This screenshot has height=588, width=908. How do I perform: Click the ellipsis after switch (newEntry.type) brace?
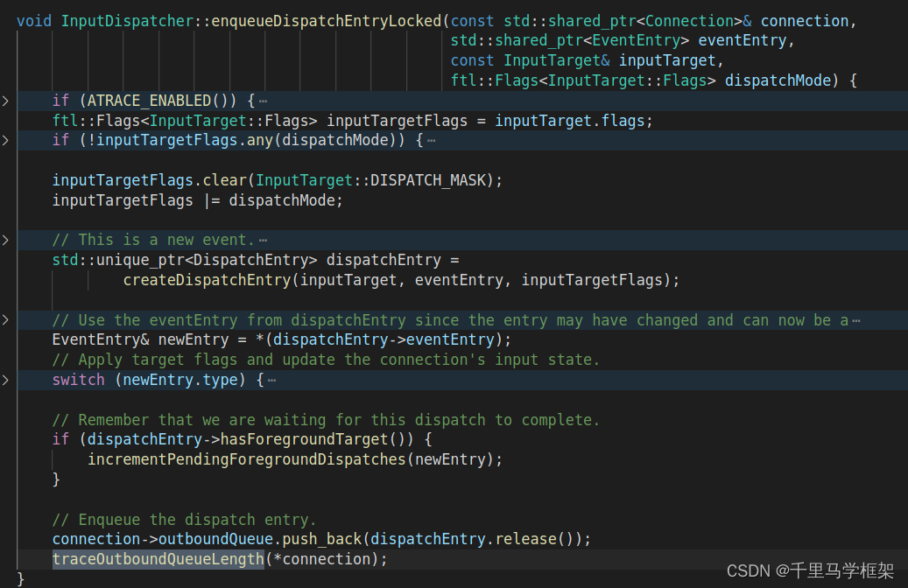pyautogui.click(x=272, y=381)
